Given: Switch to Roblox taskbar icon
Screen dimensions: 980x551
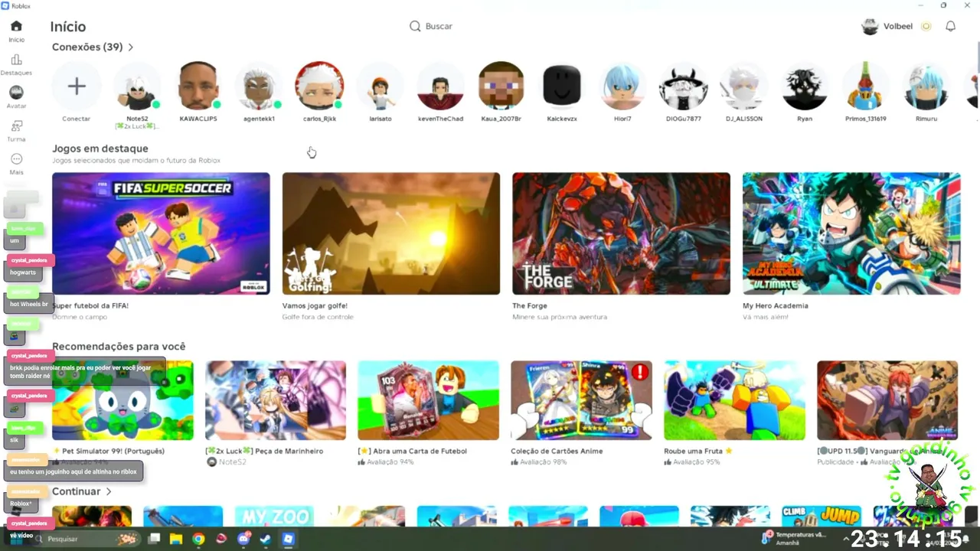Looking at the screenshot, I should pos(288,539).
